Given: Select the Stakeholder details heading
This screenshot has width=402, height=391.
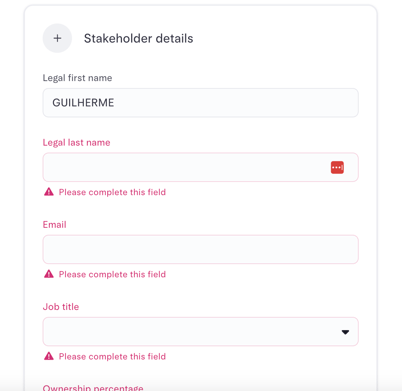Looking at the screenshot, I should point(138,38).
